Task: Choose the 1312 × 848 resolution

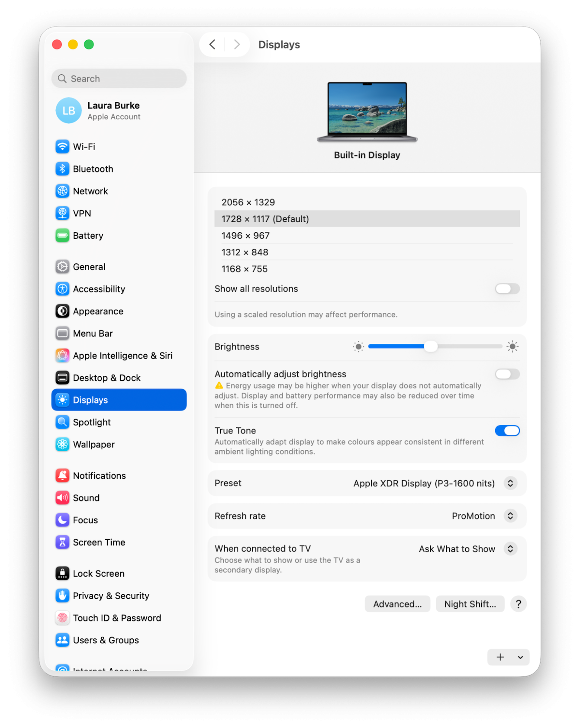Action: coord(367,252)
